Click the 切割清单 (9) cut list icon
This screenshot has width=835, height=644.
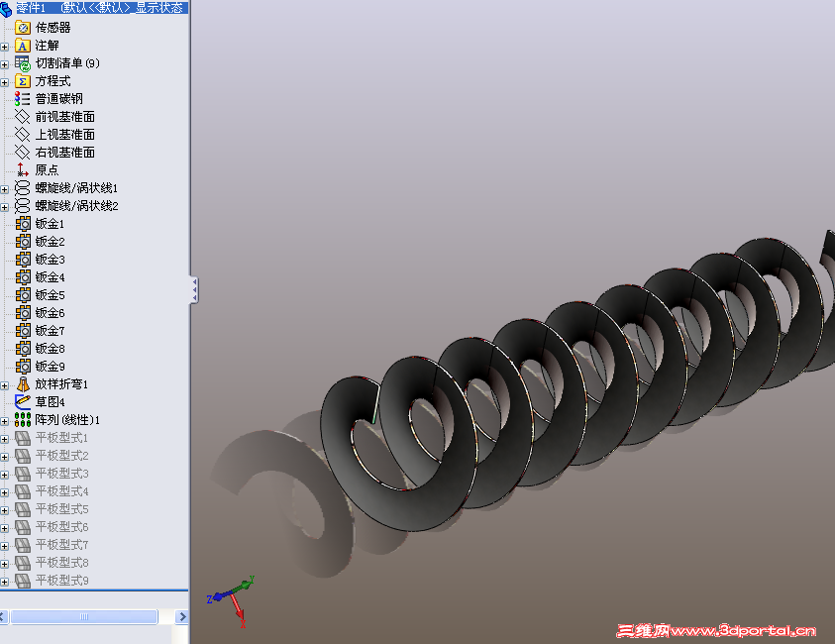(23, 63)
